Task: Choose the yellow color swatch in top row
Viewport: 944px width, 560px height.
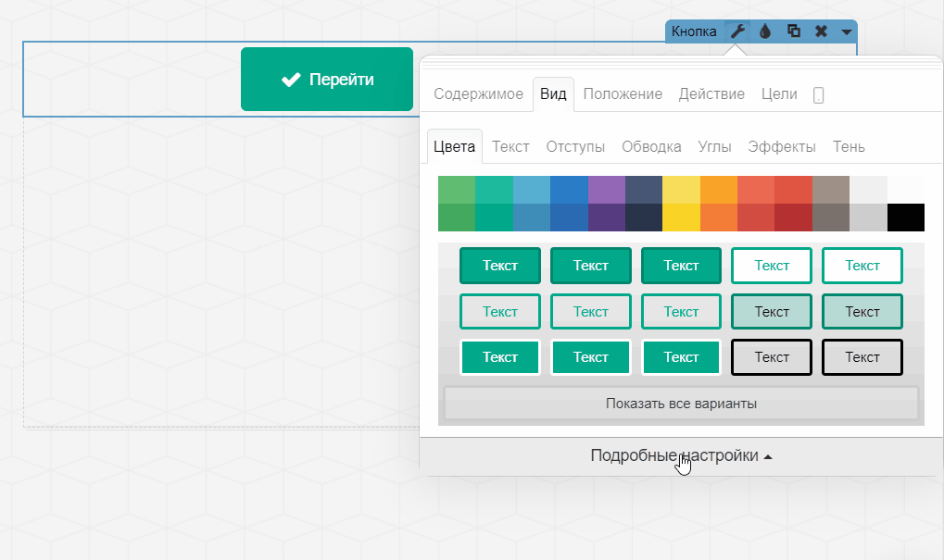Action: (x=681, y=190)
